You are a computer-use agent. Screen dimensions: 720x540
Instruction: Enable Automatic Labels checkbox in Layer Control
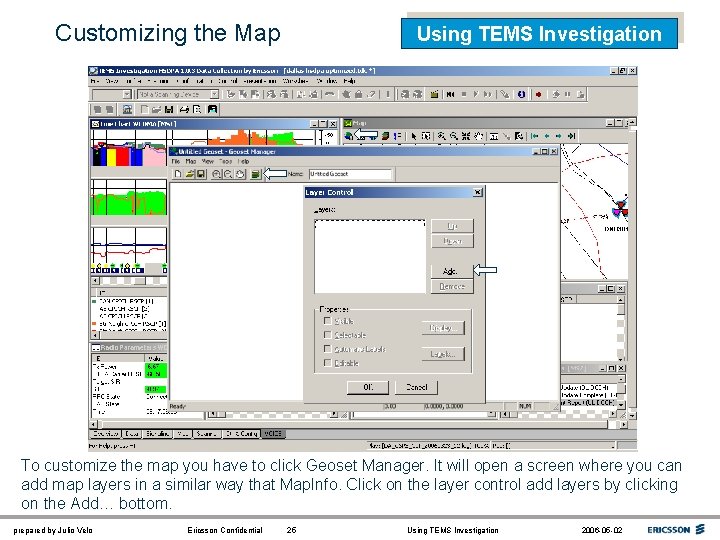[x=327, y=349]
